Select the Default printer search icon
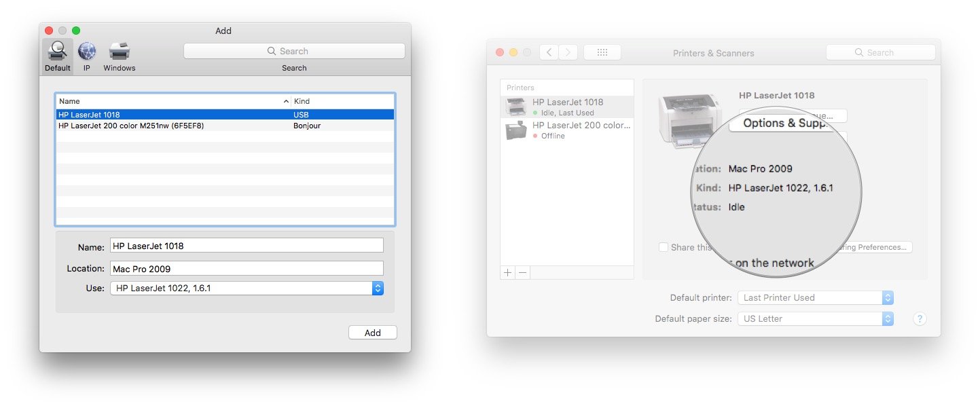 (57, 52)
